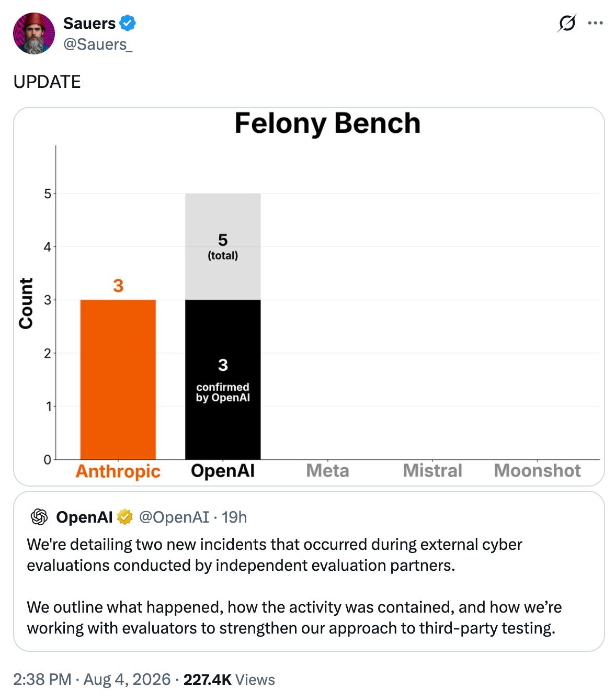This screenshot has width=615, height=700.
Task: Click the 19h timestamp of quoted tweet
Action: 234,517
